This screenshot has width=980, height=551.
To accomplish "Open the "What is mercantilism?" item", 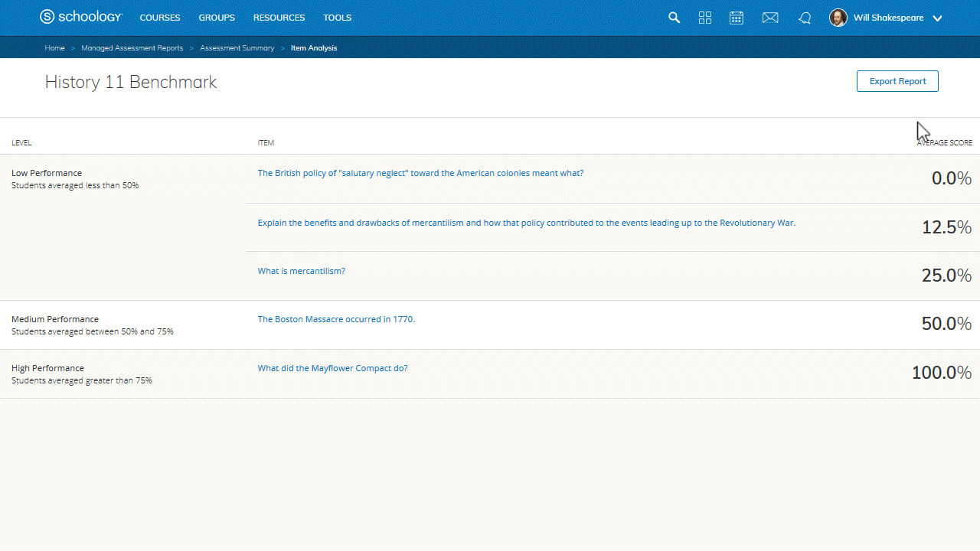I will click(301, 271).
